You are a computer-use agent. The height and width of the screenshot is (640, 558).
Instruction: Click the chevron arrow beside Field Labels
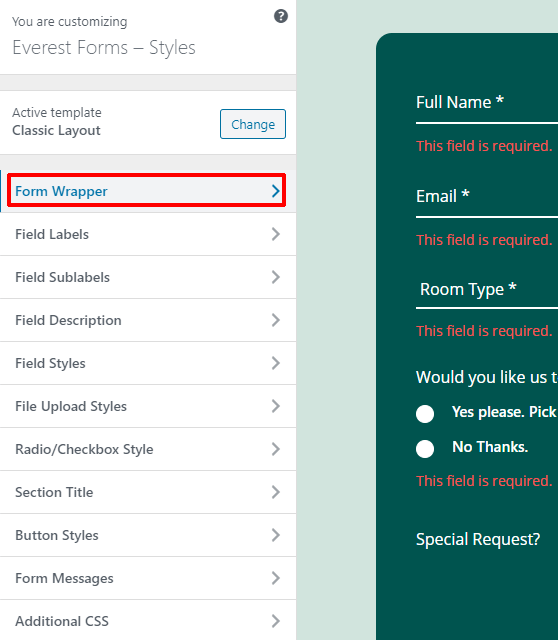[x=276, y=234]
